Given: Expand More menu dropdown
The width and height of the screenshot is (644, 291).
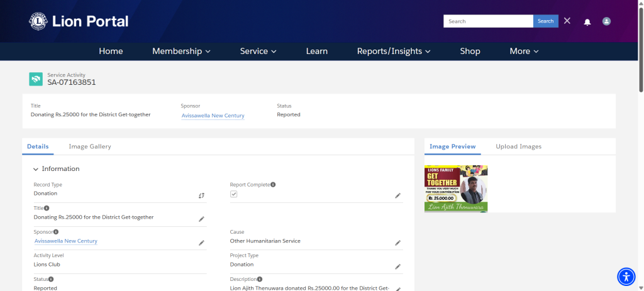Looking at the screenshot, I should click(x=524, y=52).
